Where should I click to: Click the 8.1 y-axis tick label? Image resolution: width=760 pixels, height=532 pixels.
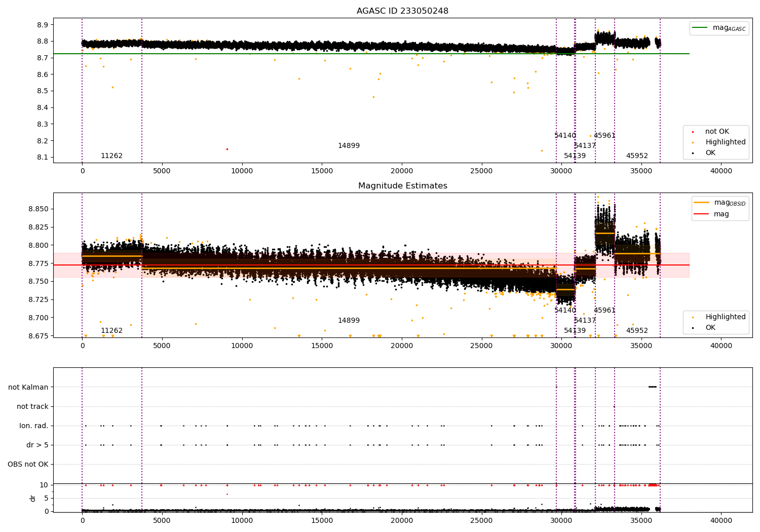pos(43,157)
